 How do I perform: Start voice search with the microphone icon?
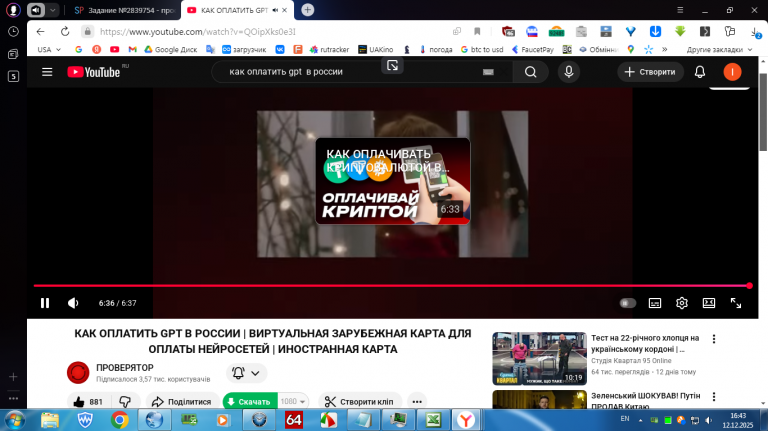coord(569,72)
